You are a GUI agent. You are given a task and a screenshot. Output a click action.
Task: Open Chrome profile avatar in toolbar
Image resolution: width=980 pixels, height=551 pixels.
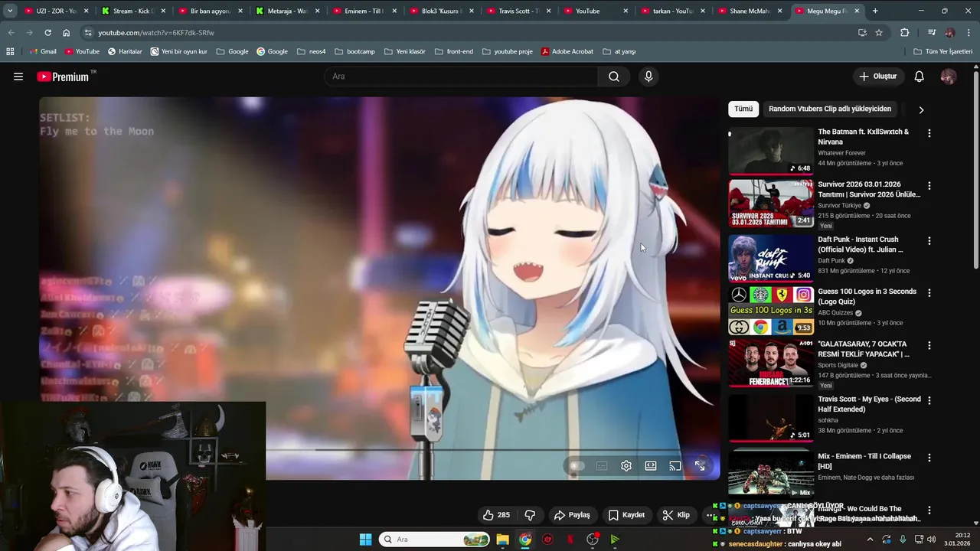(x=950, y=33)
